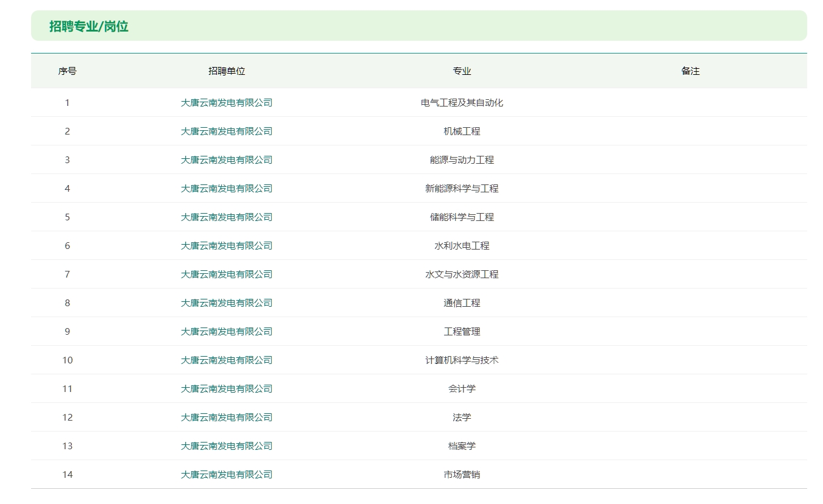823x504 pixels.
Task: Click the company link next to 新能源科学与工程
Action: point(226,189)
